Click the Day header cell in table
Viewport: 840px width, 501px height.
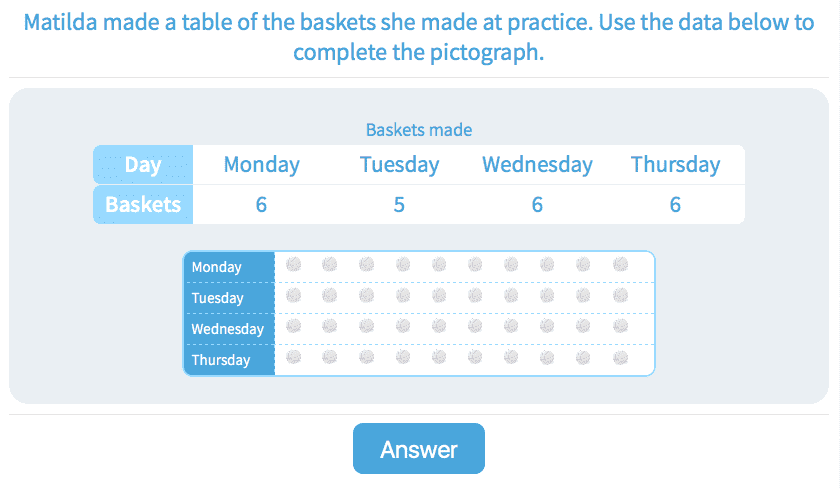143,165
